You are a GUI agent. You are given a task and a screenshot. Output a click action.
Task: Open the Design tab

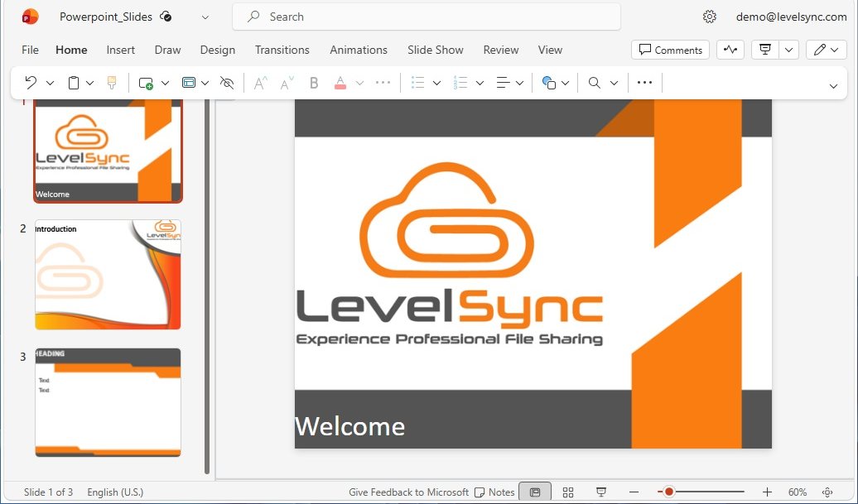tap(217, 50)
